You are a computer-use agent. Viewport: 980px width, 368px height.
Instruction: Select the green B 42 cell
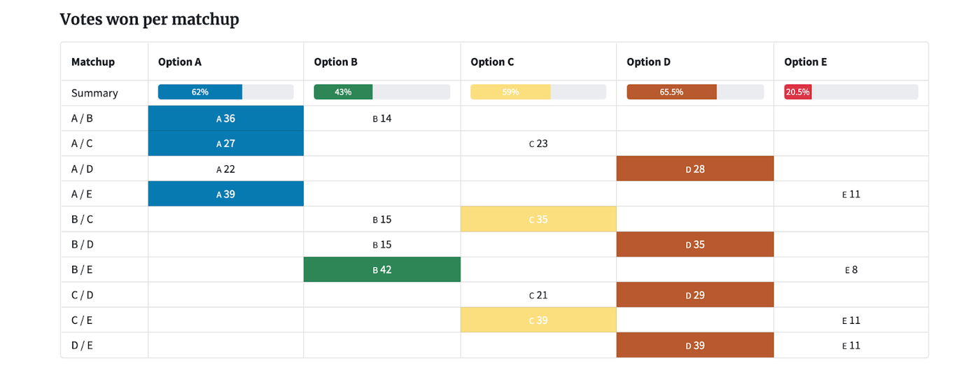382,269
